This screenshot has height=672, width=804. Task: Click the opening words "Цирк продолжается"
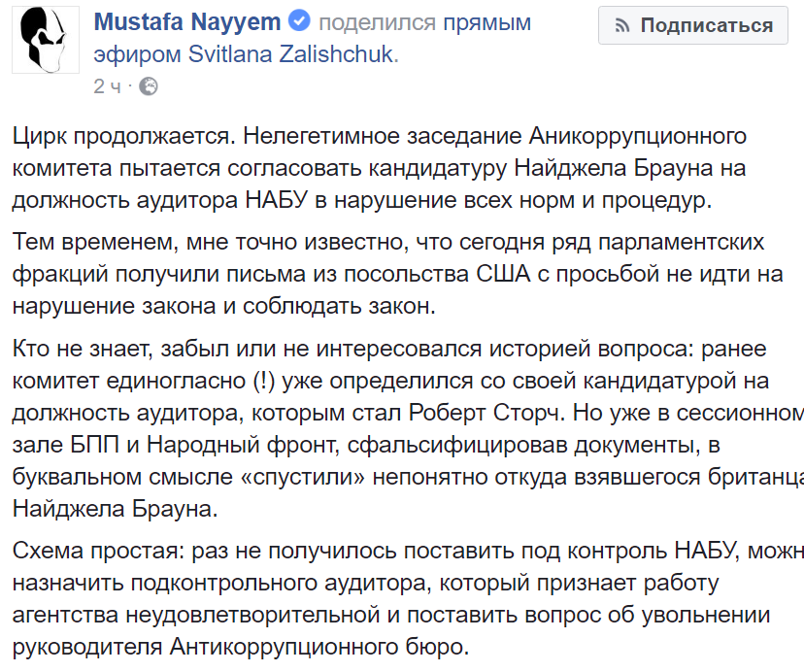point(123,137)
